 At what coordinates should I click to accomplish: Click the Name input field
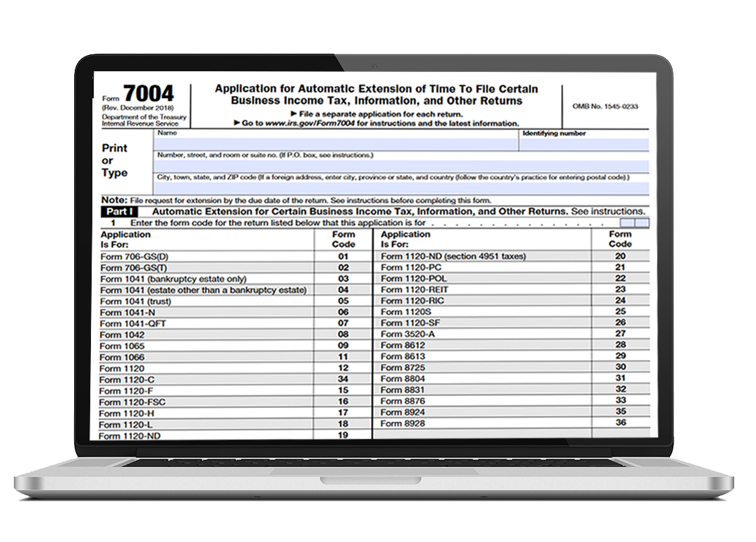(336, 144)
